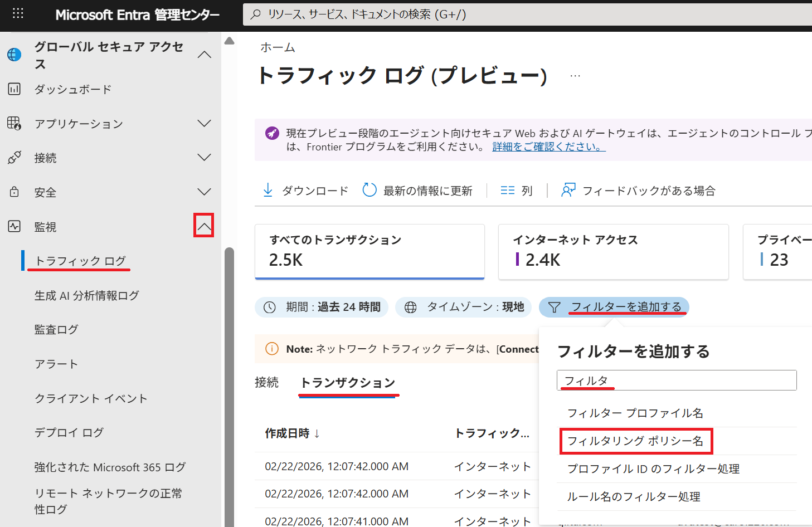Viewport: 812px width, 527px height.
Task: Select the プライベート 23 card
Action: click(x=777, y=252)
